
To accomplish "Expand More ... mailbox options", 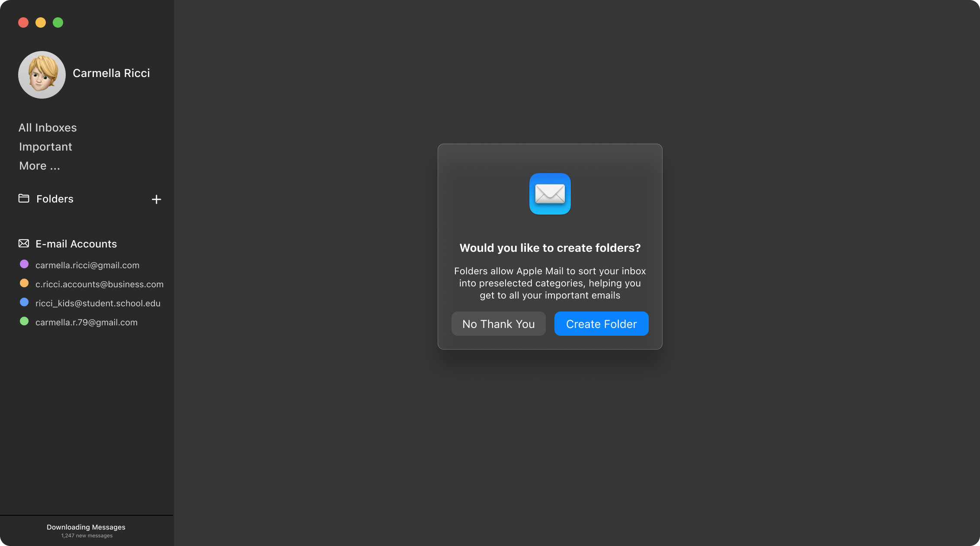I will tap(39, 166).
